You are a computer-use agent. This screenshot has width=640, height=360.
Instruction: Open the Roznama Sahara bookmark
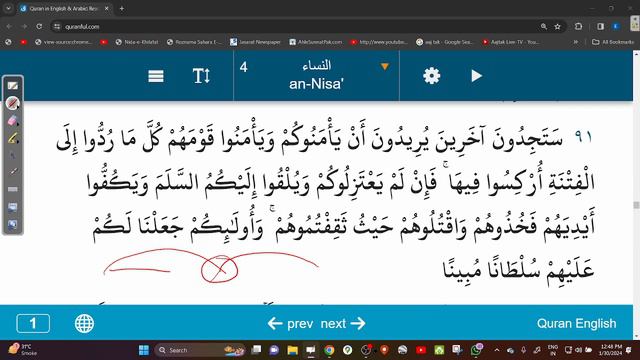[194, 42]
